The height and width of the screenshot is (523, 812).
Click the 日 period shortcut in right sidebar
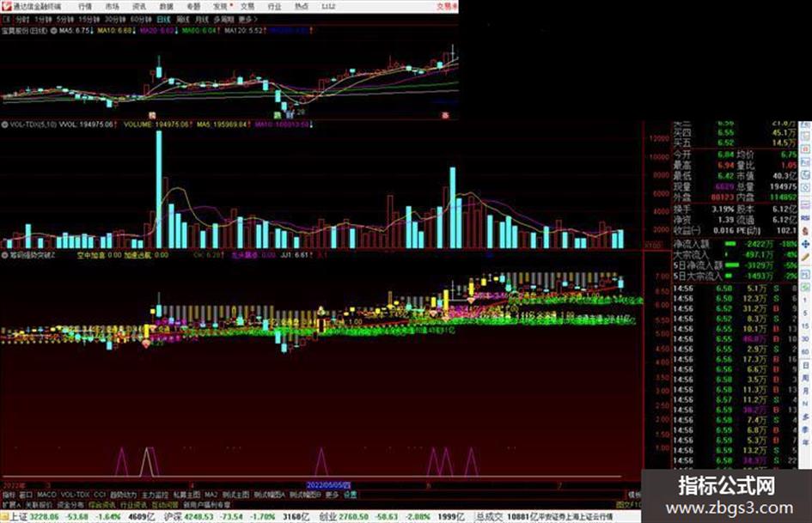pyautogui.click(x=805, y=365)
